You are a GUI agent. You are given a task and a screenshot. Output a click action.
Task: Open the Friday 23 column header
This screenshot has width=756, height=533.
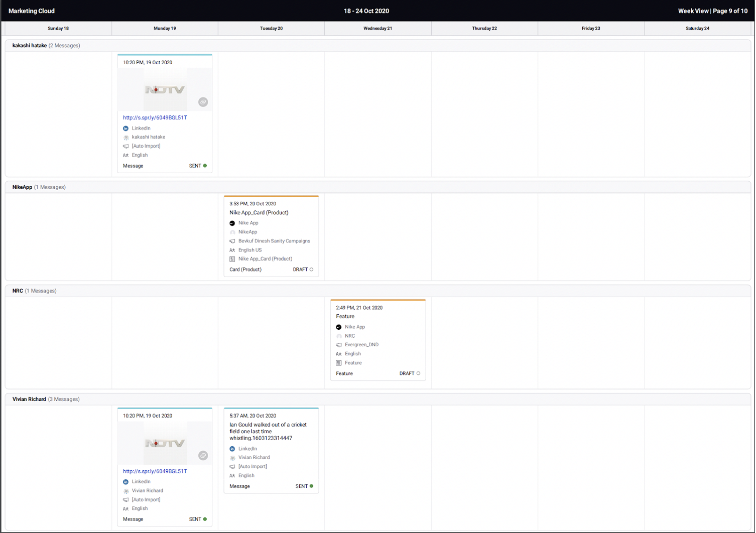pos(591,29)
